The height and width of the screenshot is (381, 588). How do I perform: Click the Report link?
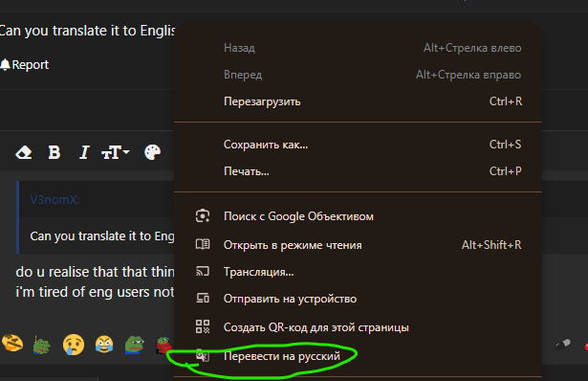[30, 64]
